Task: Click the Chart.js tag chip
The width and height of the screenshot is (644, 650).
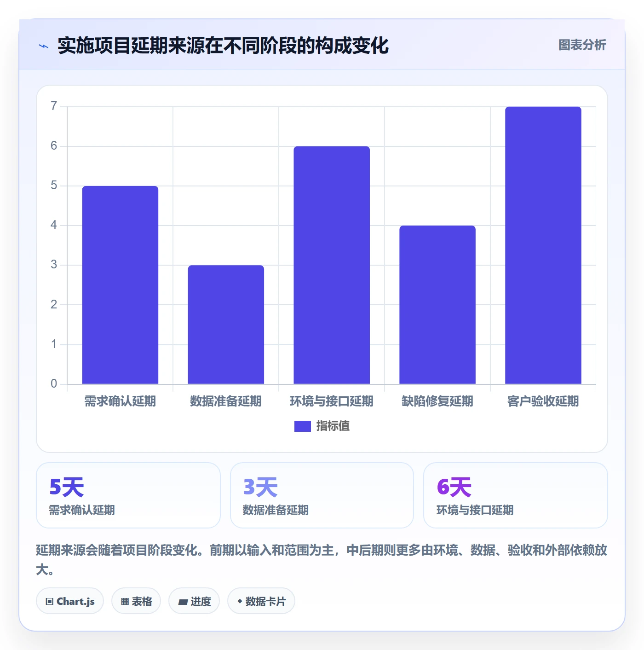Action: click(70, 601)
